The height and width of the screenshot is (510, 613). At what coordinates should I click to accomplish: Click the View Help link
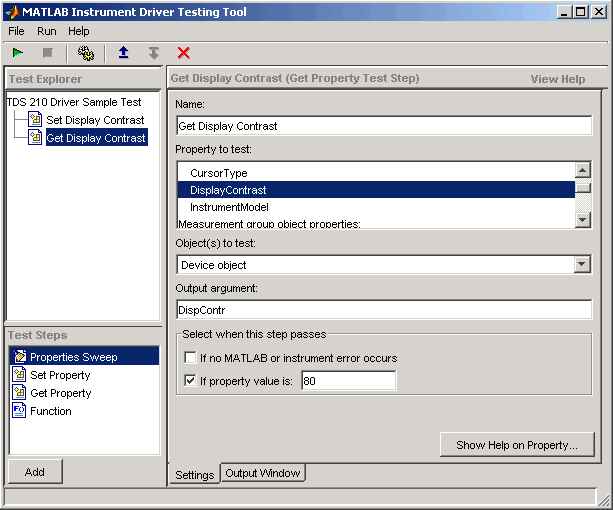[x=558, y=79]
